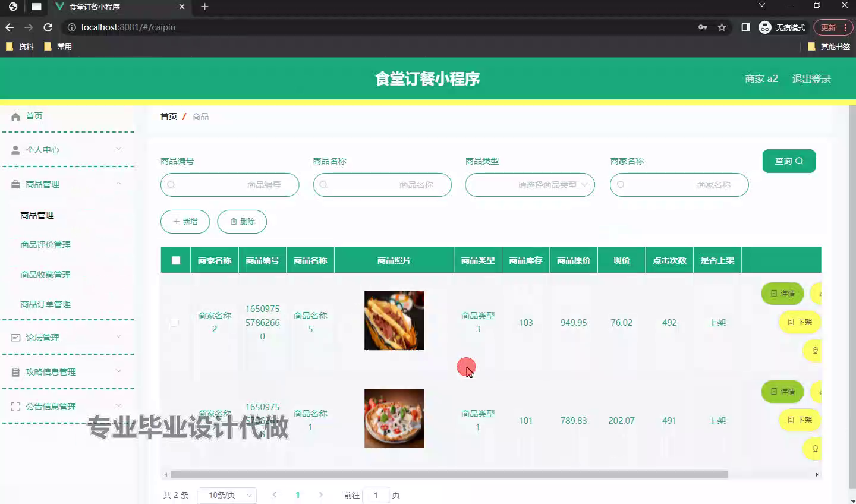This screenshot has width=856, height=504.
Task: Expand 公告信息管理 menu chevron
Action: point(118,406)
